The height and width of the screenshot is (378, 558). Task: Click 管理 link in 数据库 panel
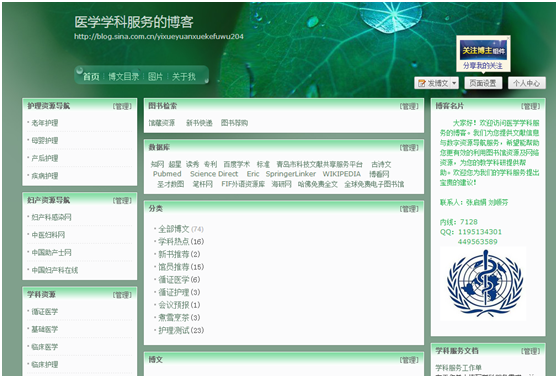tap(409, 148)
